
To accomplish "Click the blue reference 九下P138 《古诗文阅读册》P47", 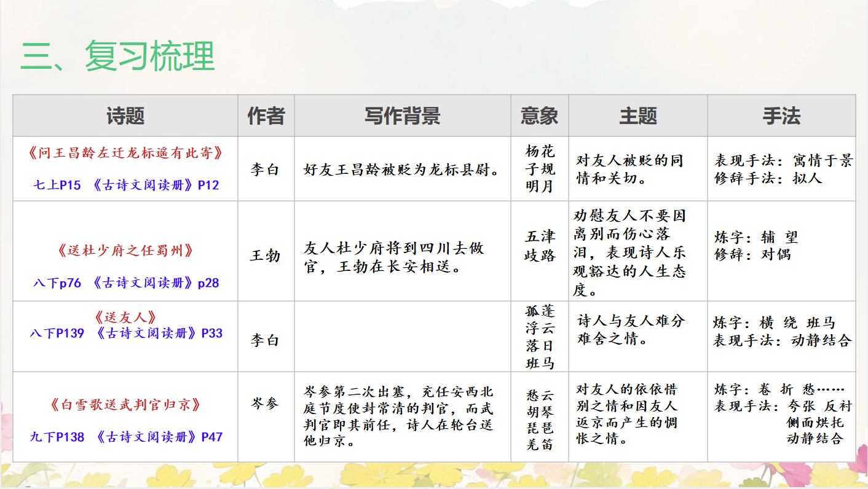I will click(125, 437).
